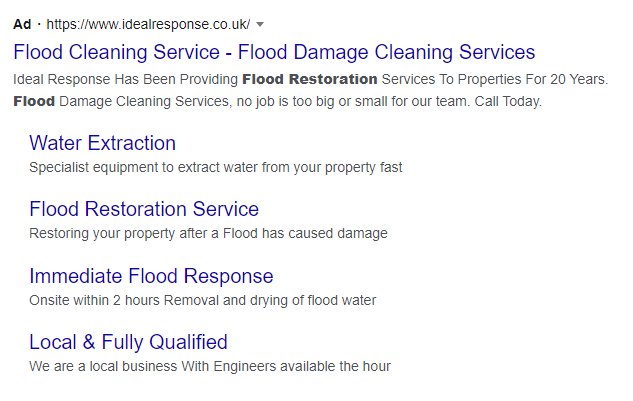The height and width of the screenshot is (401, 633).
Task: Open the Immediate Flood Response sitelink
Action: [x=151, y=276]
